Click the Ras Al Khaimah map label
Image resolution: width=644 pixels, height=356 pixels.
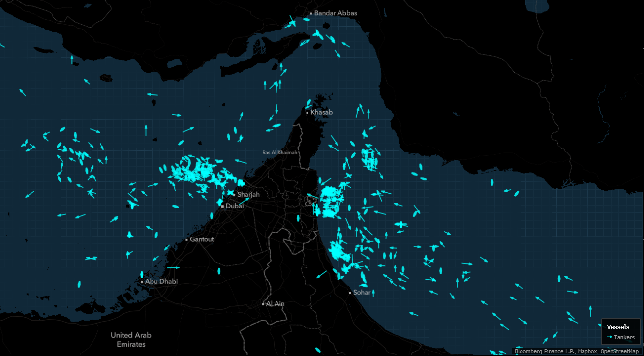click(x=280, y=153)
